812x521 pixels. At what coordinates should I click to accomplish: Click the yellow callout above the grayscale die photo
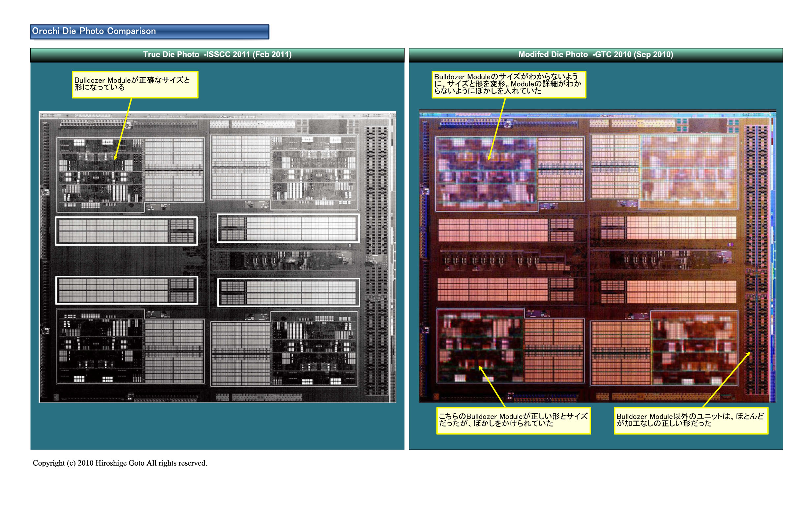click(x=135, y=84)
